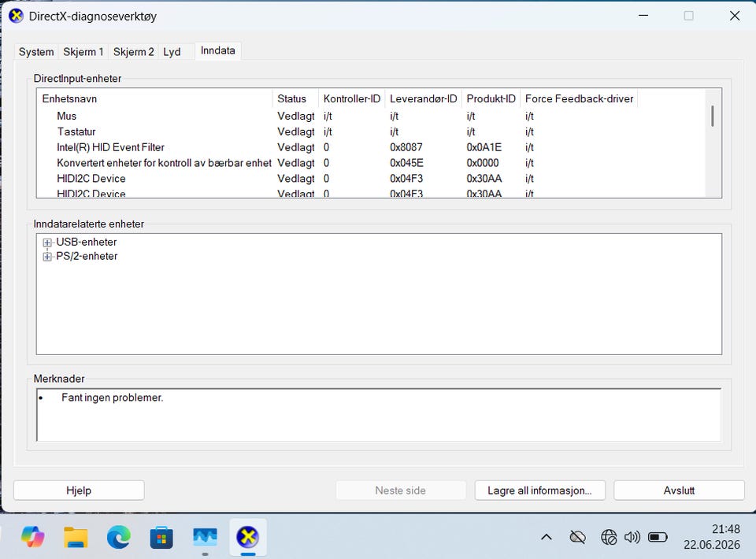
Task: Click the Neste side button
Action: [x=400, y=490]
